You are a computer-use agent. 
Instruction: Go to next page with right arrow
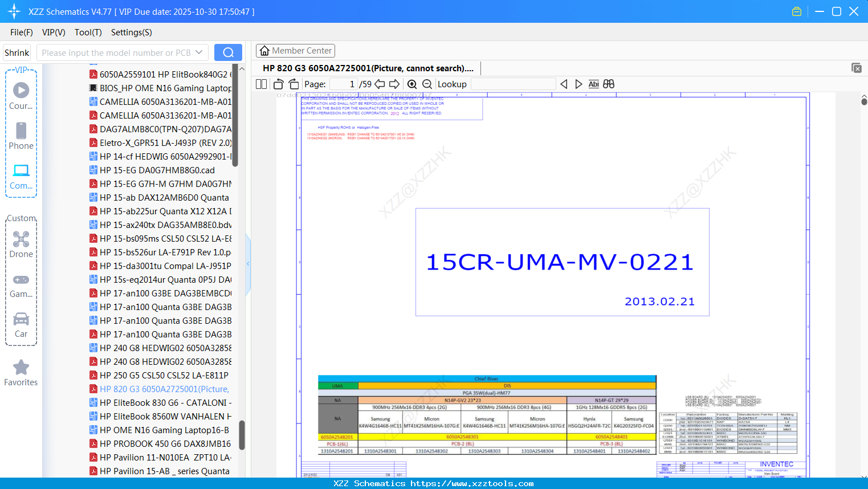pyautogui.click(x=394, y=84)
